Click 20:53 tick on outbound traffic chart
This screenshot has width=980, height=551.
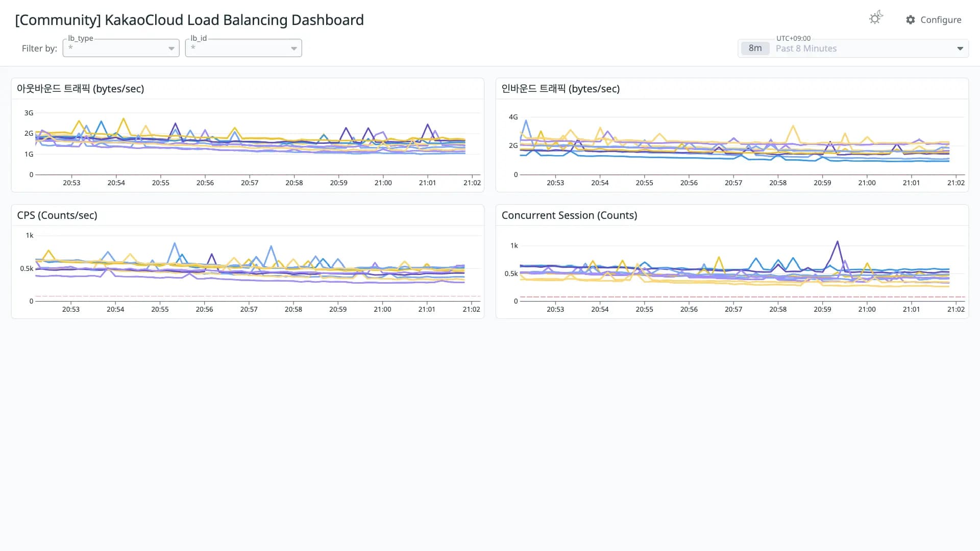tap(71, 183)
